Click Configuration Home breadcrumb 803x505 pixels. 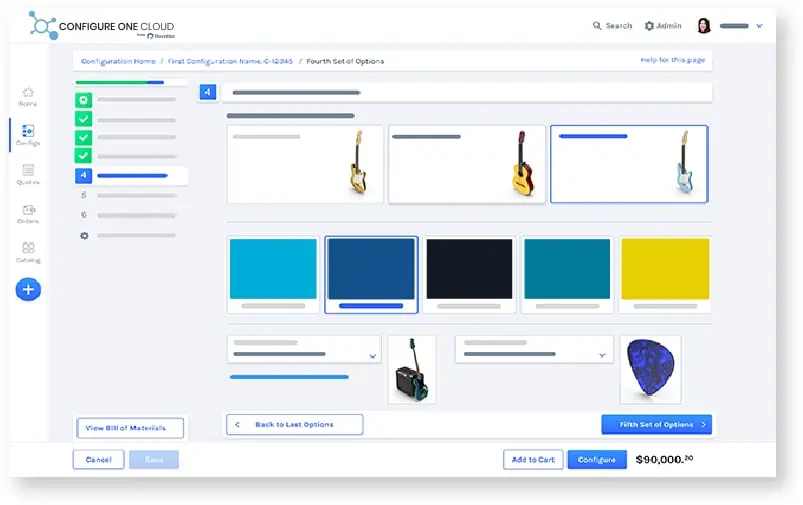point(118,61)
